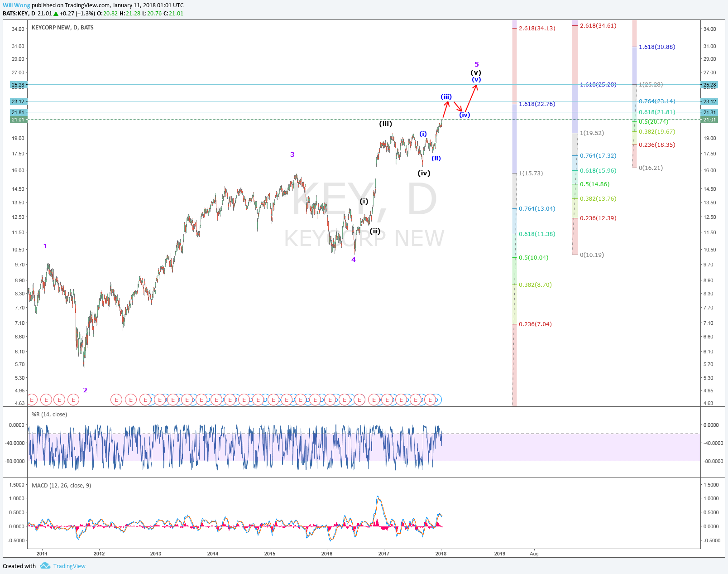Click the 0.236(7.04) Fibonacci label

pos(535,324)
